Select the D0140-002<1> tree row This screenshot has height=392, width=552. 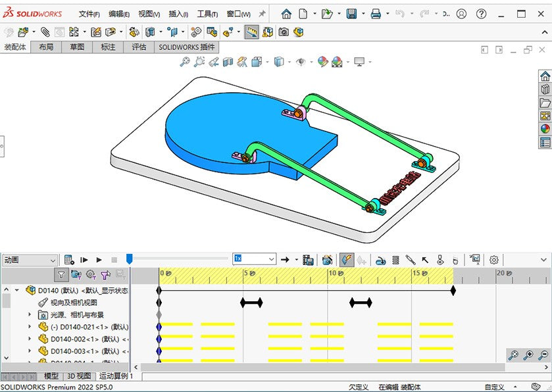click(x=84, y=339)
